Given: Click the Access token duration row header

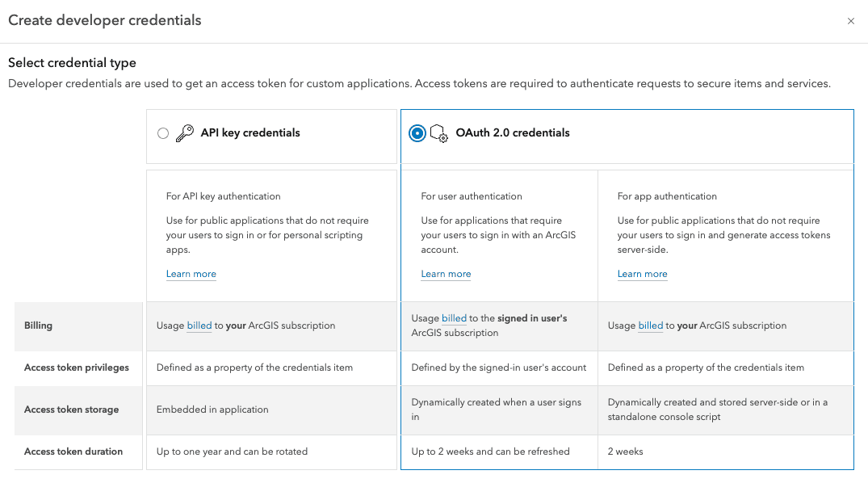Looking at the screenshot, I should point(73,451).
